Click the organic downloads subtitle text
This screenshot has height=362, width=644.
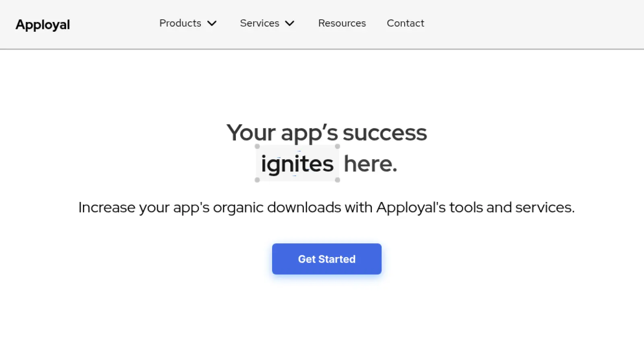point(327,207)
